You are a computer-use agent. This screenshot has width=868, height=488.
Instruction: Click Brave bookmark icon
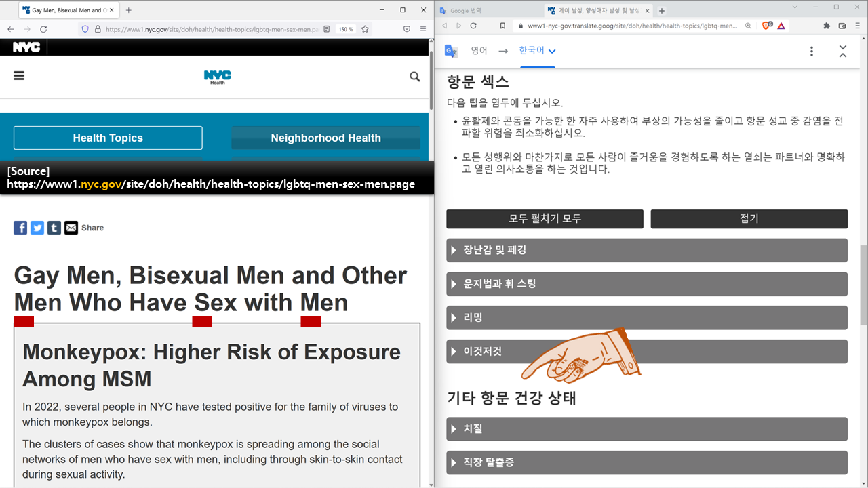(502, 26)
